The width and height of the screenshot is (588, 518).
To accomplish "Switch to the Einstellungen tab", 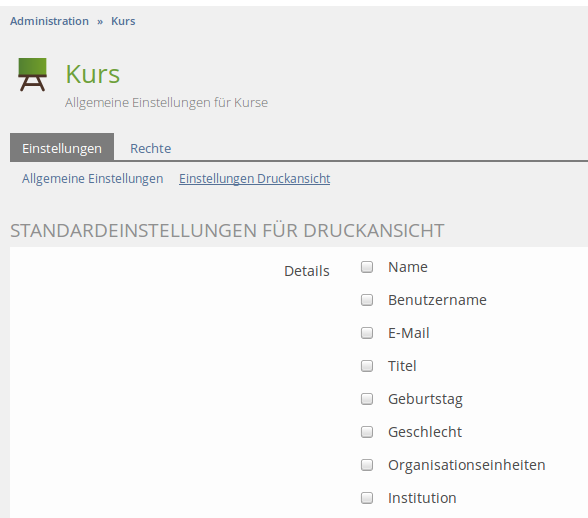I will pyautogui.click(x=62, y=147).
